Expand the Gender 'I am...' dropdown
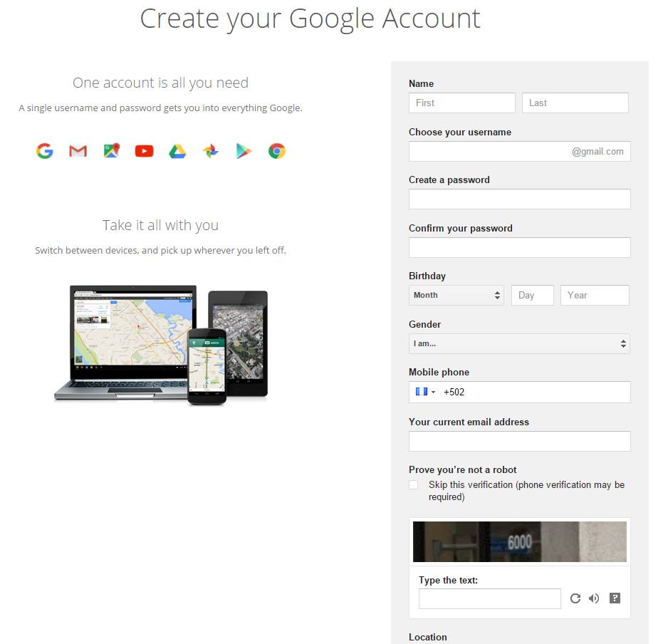This screenshot has width=663, height=644. tap(519, 344)
